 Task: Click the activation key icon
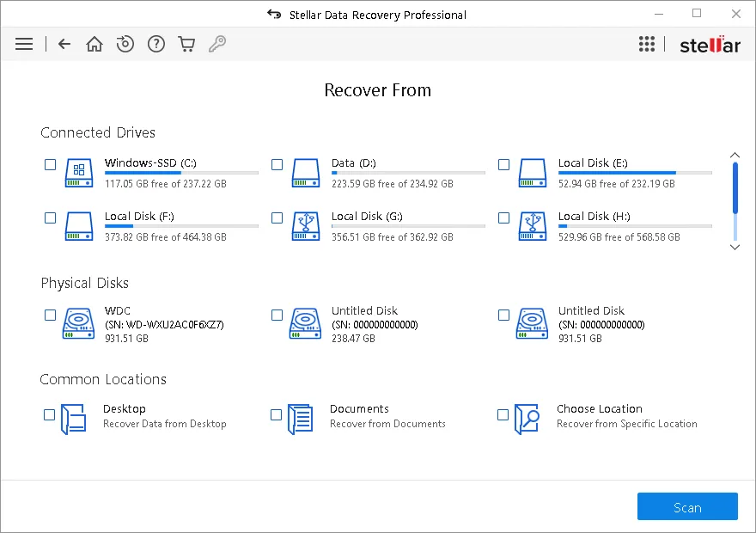[217, 44]
